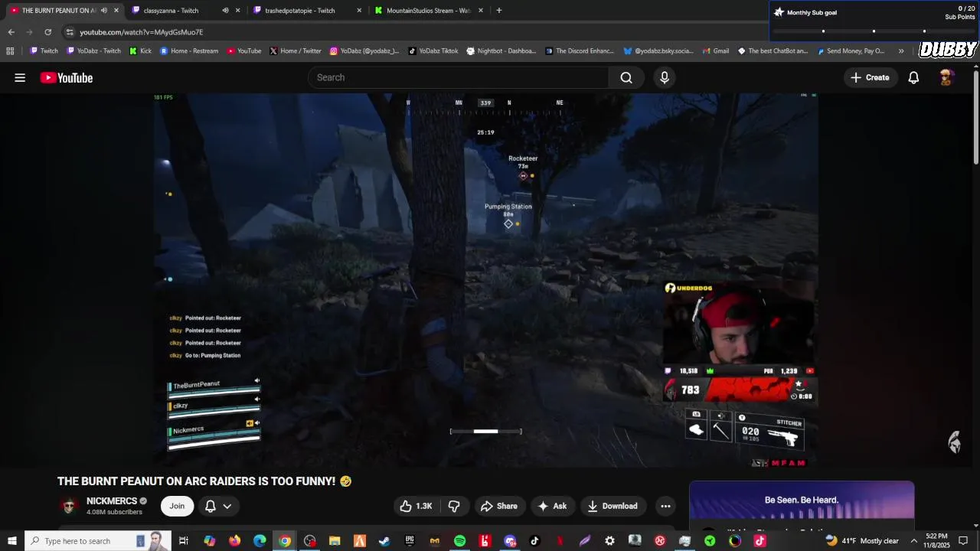Screen dimensions: 980x551
Task: Click the Windows taskbar search box
Action: coord(96,541)
